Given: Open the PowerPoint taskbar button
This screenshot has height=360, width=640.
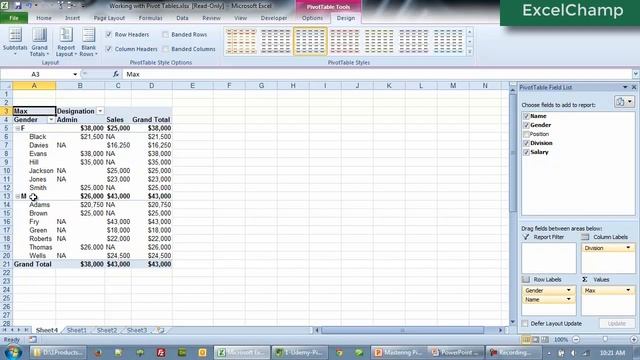Looking at the screenshot, I should [x=456, y=352].
